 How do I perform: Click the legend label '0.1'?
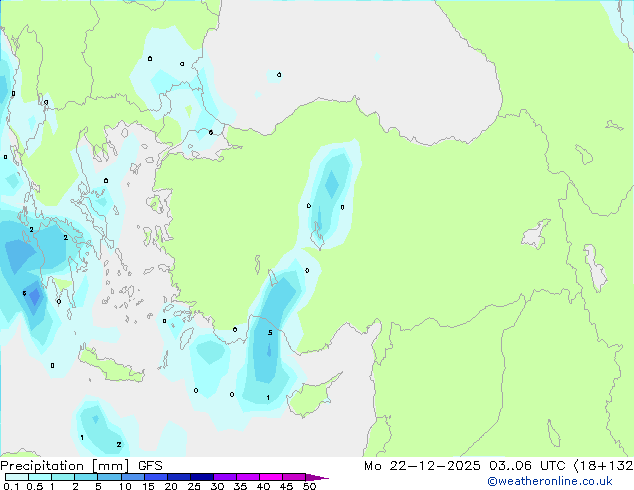tap(11, 486)
